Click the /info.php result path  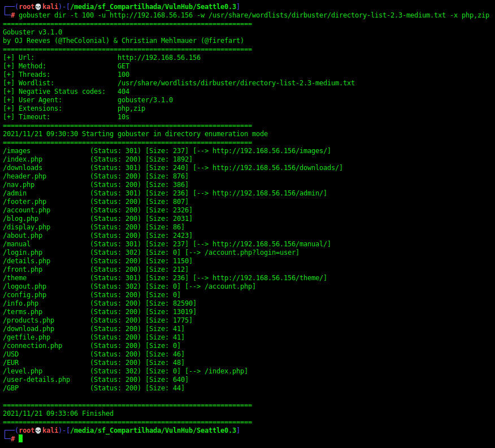click(21, 303)
